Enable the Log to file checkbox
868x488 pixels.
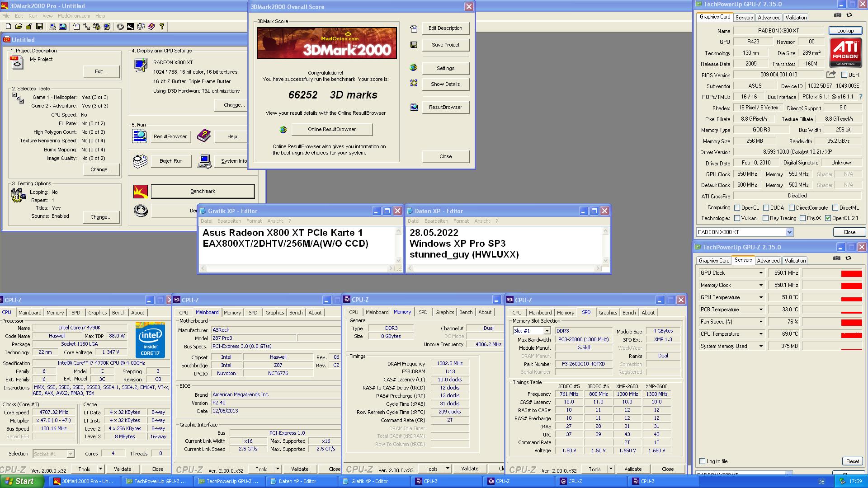[702, 461]
